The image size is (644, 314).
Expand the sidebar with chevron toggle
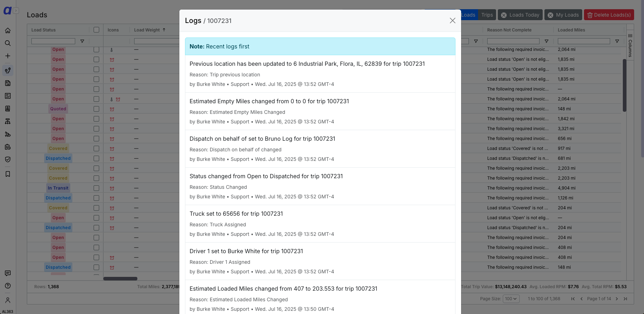(16, 11)
